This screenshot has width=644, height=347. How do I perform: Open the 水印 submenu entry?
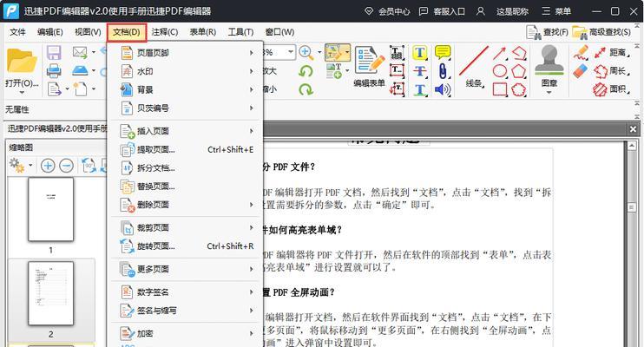(185, 71)
